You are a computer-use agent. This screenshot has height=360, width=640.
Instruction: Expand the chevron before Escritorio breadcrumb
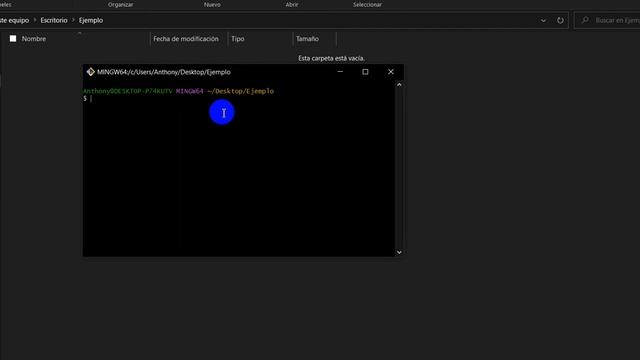coord(35,20)
